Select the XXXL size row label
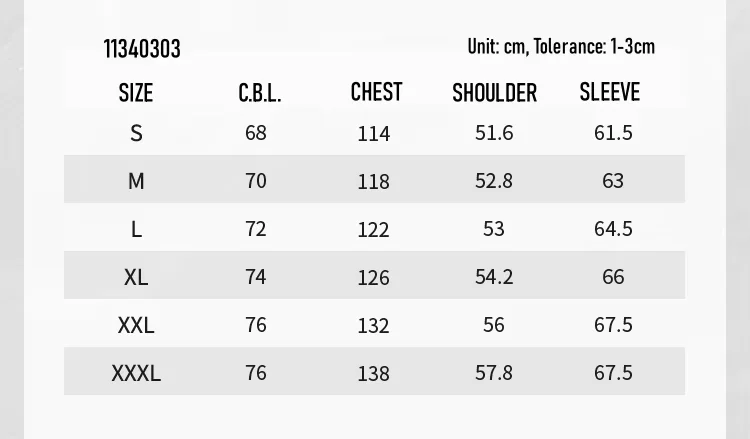 click(136, 373)
